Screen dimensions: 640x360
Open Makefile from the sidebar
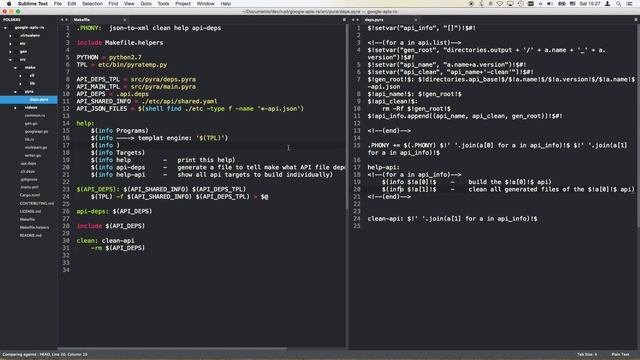click(x=27, y=219)
